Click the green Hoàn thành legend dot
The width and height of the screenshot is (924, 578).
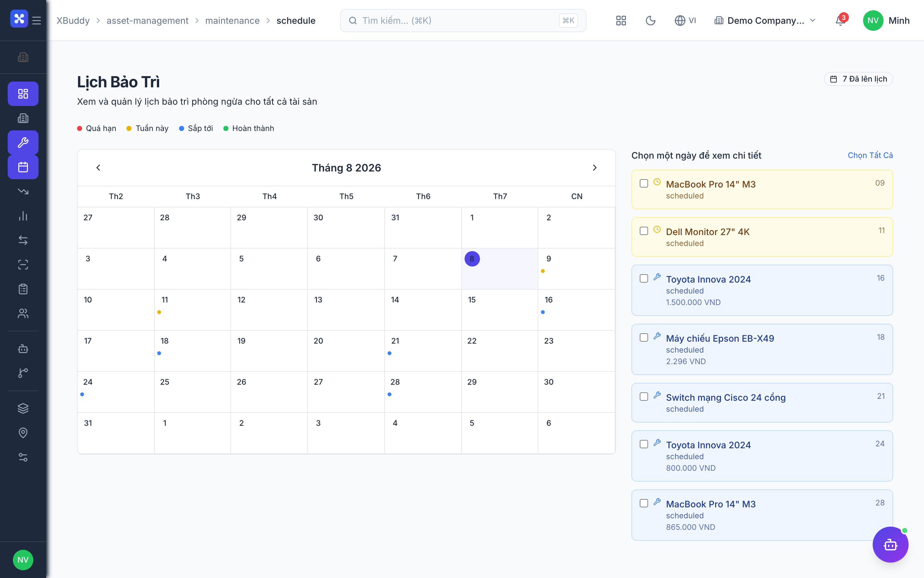(x=226, y=128)
